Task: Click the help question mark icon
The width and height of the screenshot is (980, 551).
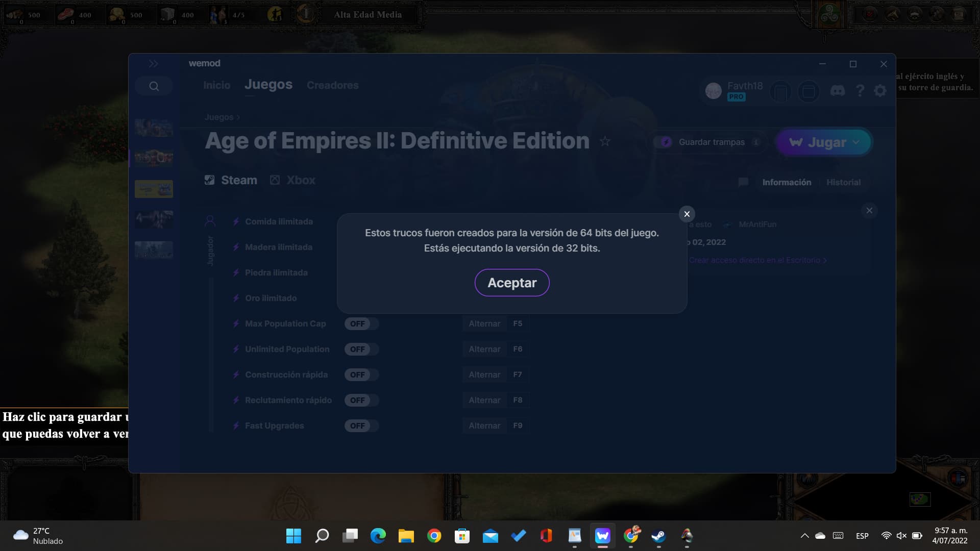Action: 860,90
